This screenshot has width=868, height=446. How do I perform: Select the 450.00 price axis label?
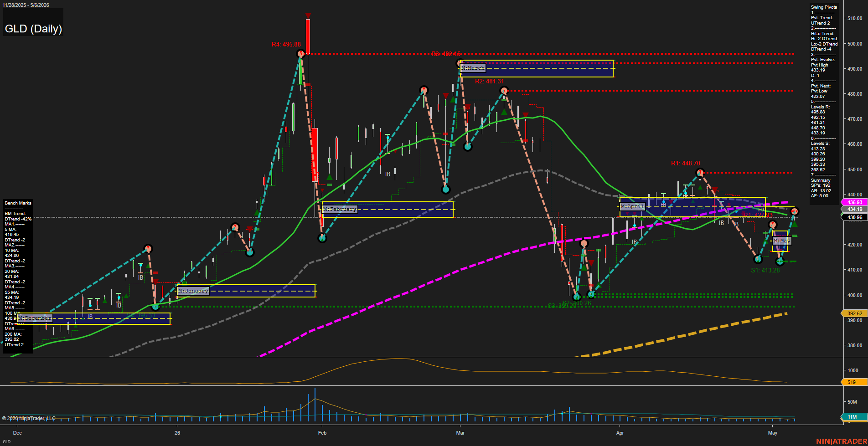click(x=855, y=169)
